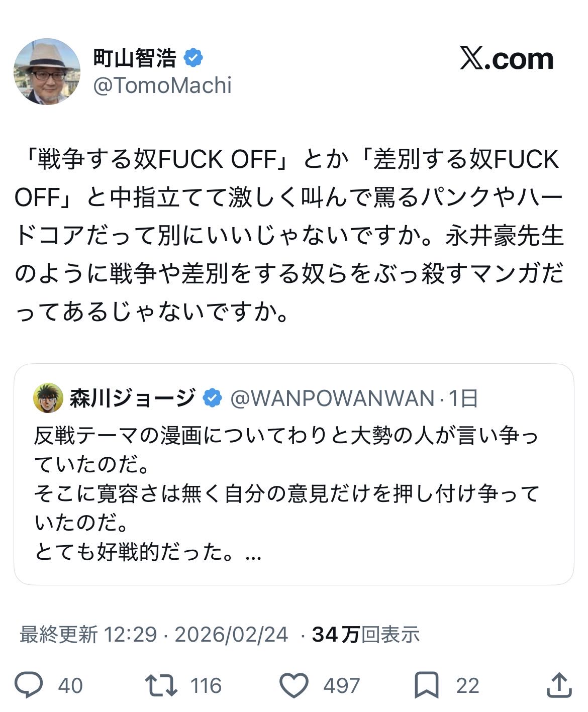The width and height of the screenshot is (588, 712).
Task: Open the share upload icon
Action: [558, 685]
